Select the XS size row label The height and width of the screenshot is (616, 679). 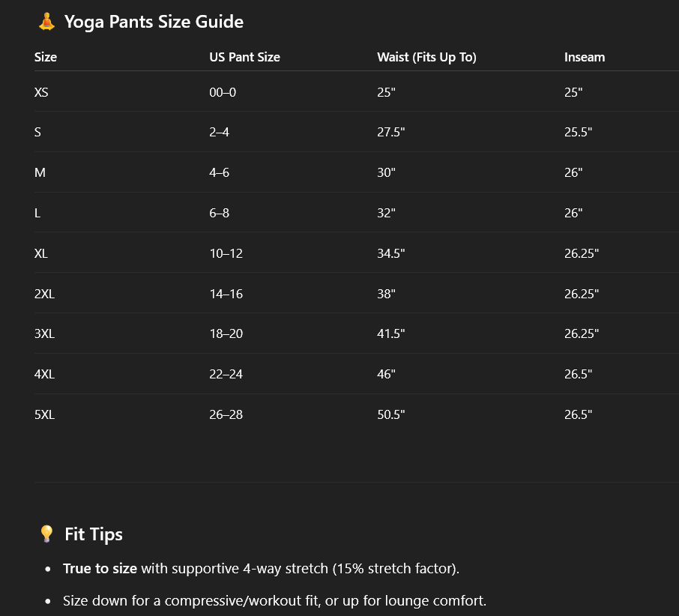[x=42, y=92]
